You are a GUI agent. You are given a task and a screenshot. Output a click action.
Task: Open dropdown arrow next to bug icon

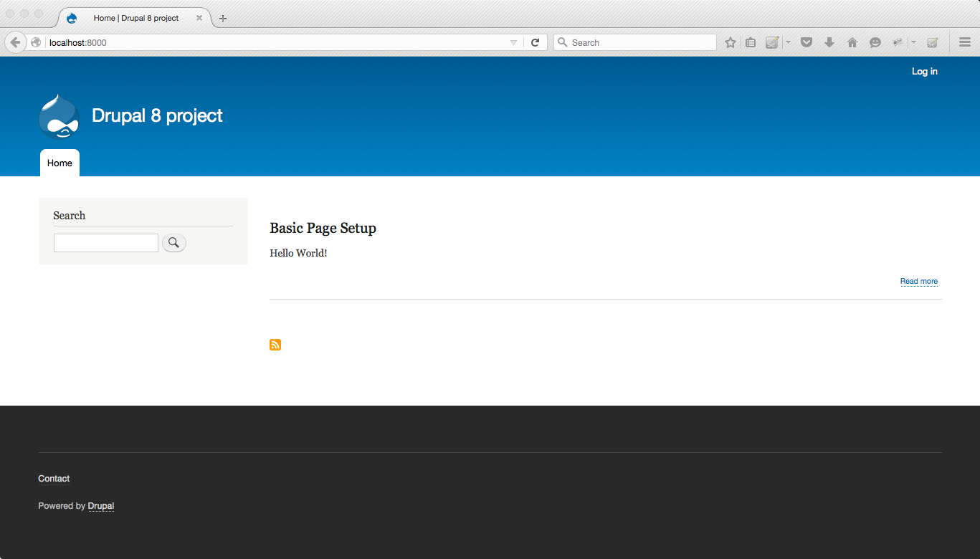(913, 42)
